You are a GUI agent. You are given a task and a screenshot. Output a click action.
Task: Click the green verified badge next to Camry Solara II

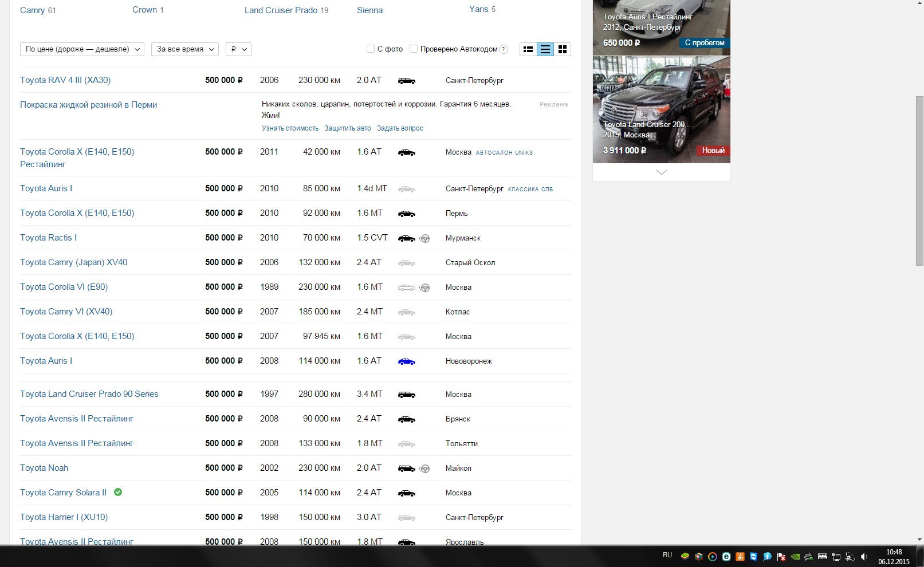(118, 492)
